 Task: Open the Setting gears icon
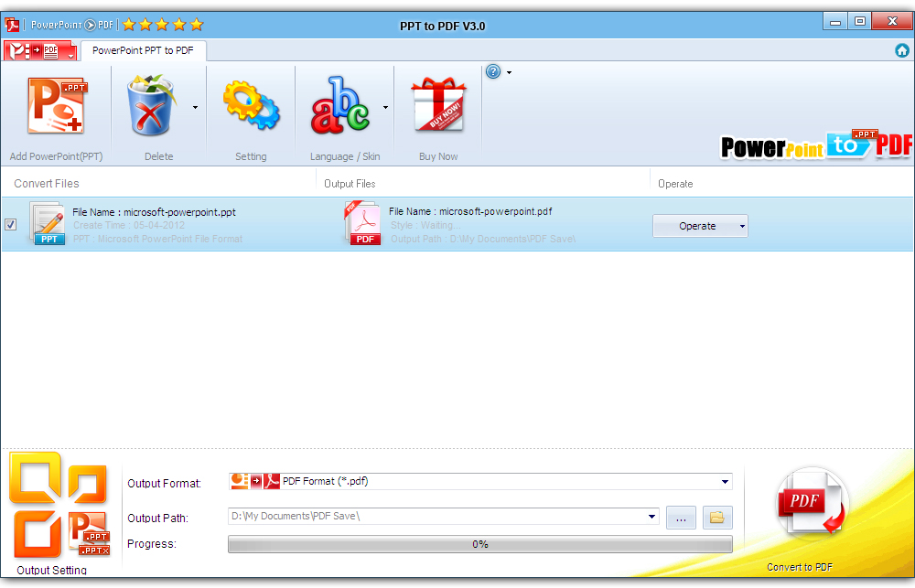(x=251, y=105)
